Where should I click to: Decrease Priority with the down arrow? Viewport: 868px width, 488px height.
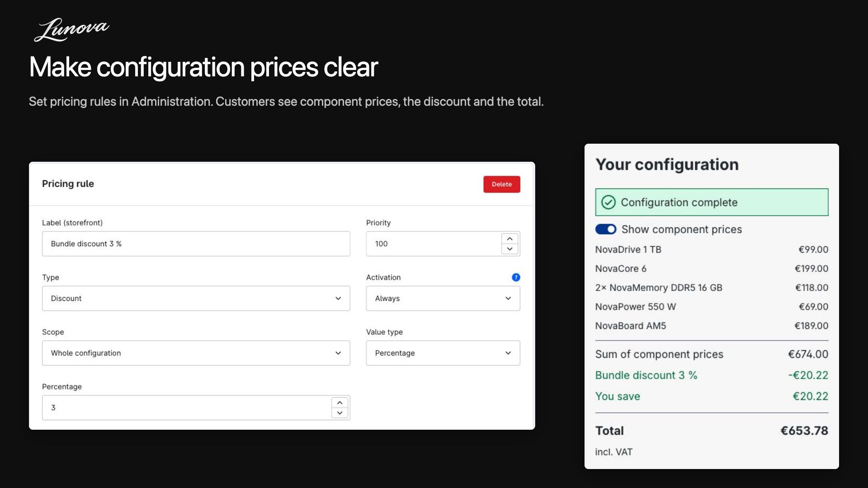pos(510,249)
